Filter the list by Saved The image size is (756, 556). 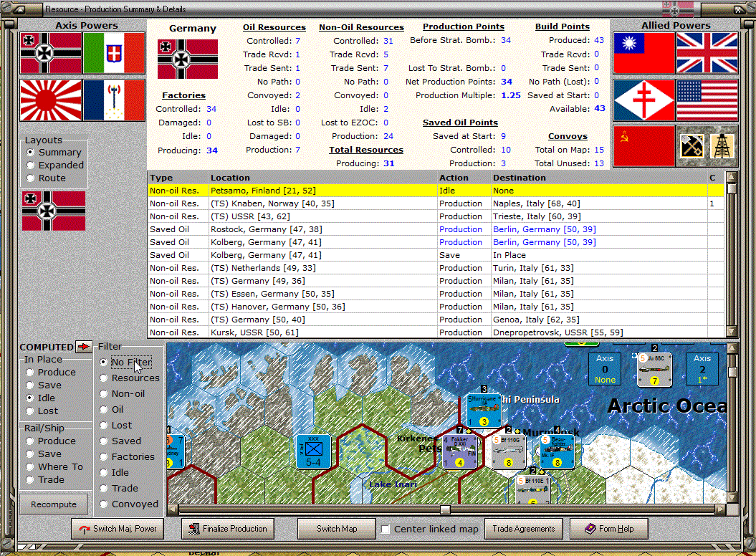click(120, 441)
